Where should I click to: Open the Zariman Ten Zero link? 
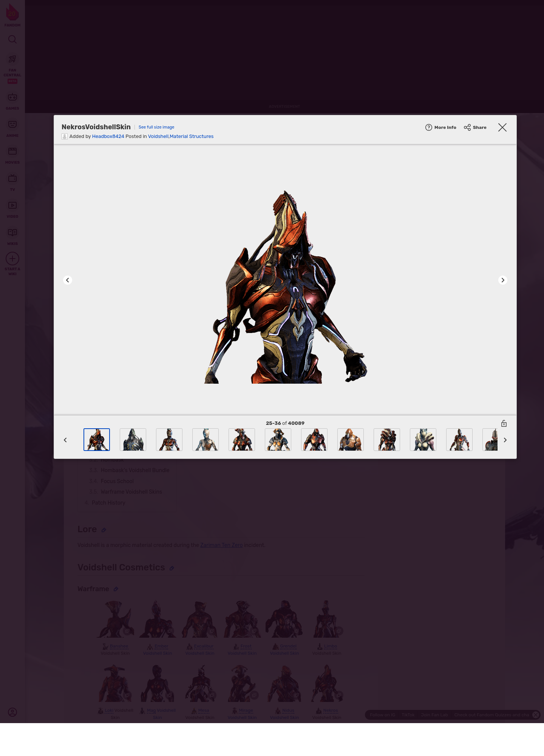[221, 545]
